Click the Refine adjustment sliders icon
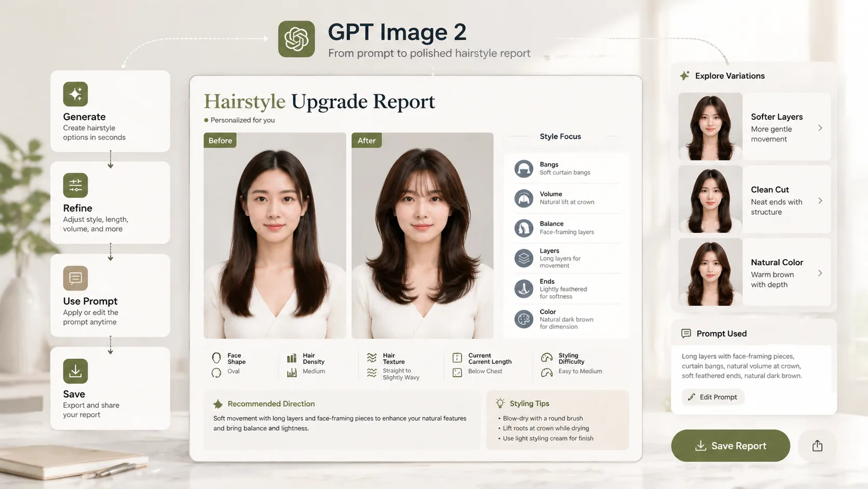This screenshot has width=868, height=489. (x=75, y=185)
